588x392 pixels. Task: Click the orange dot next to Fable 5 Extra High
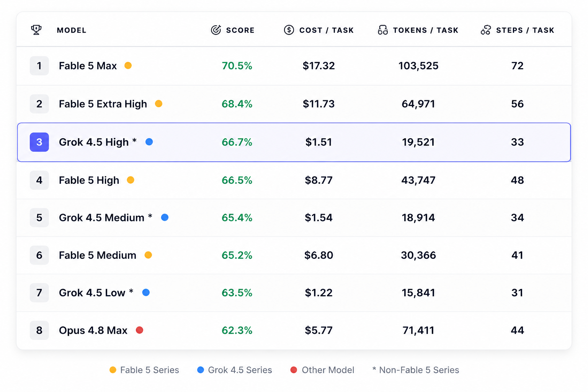(158, 103)
